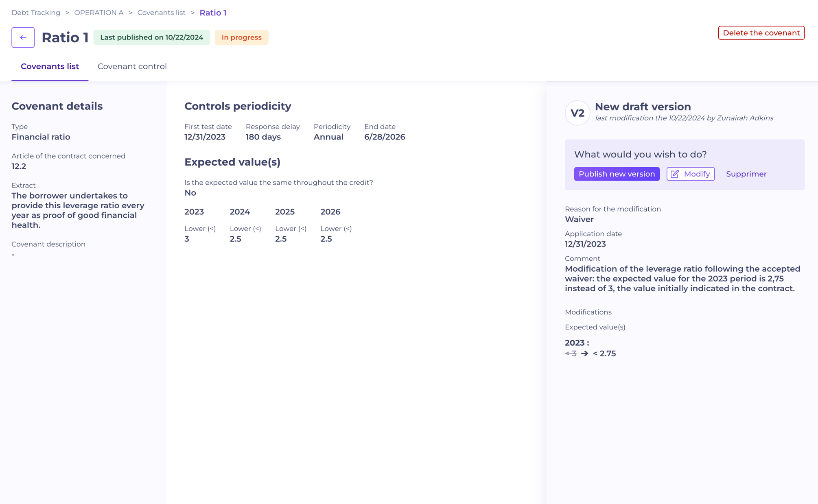Go to Debt Tracking breadcrumb
This screenshot has width=818, height=504.
click(x=36, y=13)
